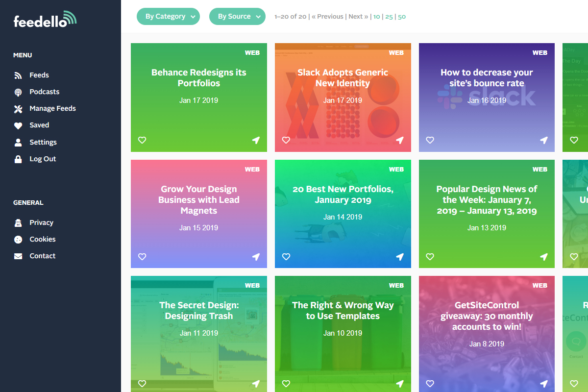Open Slack Adopts Generic New Identity title
The height and width of the screenshot is (392, 588).
[343, 78]
